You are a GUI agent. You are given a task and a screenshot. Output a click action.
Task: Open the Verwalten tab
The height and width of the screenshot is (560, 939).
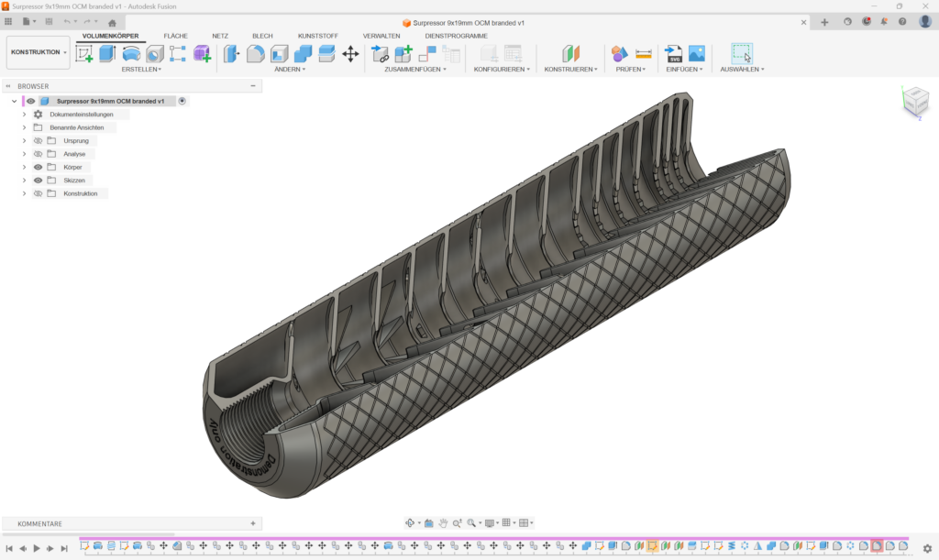(x=381, y=36)
